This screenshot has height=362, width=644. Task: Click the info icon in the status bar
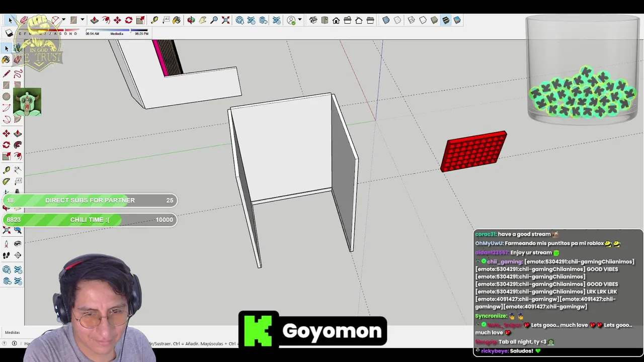tap(14, 343)
